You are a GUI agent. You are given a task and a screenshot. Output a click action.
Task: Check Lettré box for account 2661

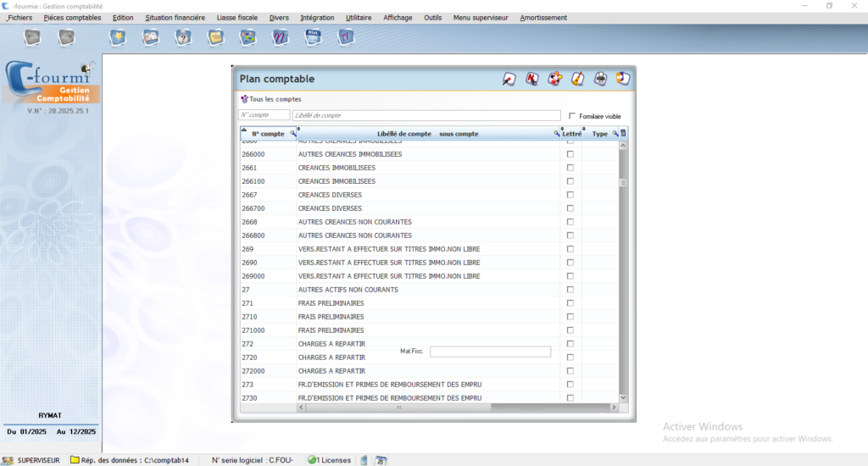[570, 168]
